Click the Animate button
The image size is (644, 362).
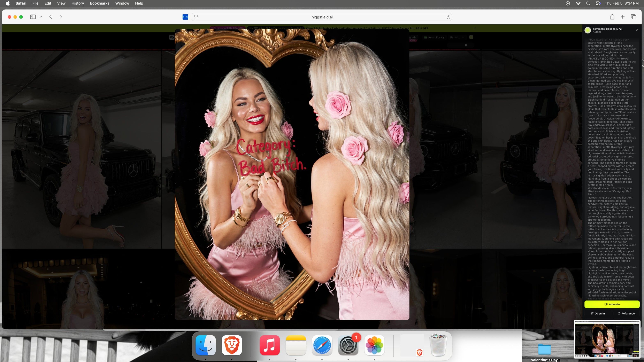tap(612, 304)
